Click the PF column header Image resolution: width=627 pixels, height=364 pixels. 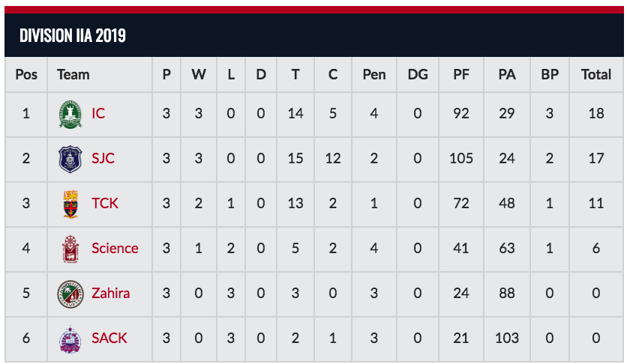[x=461, y=75]
